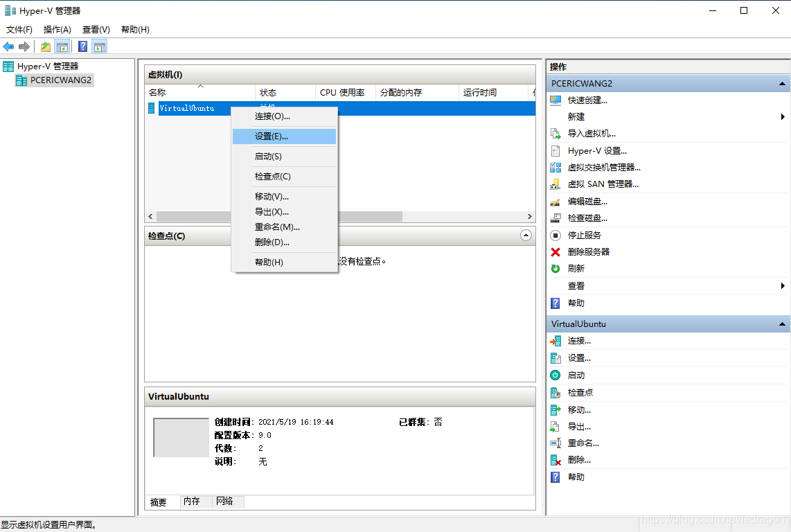
Task: Click the Checkpoint (检查点) icon in the Actions pane
Action: (556, 393)
